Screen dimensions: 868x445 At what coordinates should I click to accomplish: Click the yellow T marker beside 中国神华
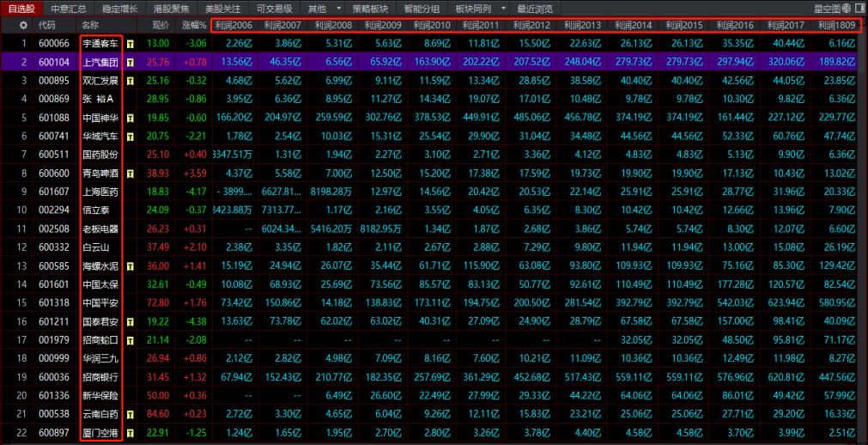coord(131,118)
